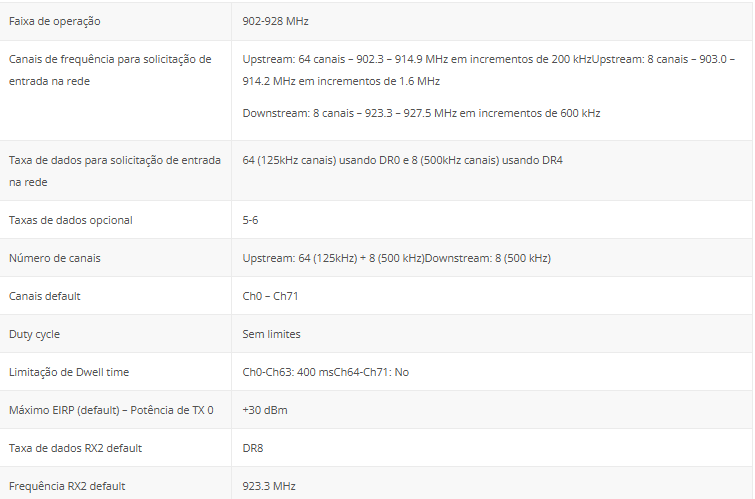The width and height of the screenshot is (755, 499).
Task: Click the '5-6' optional data rate value
Action: [x=250, y=220]
